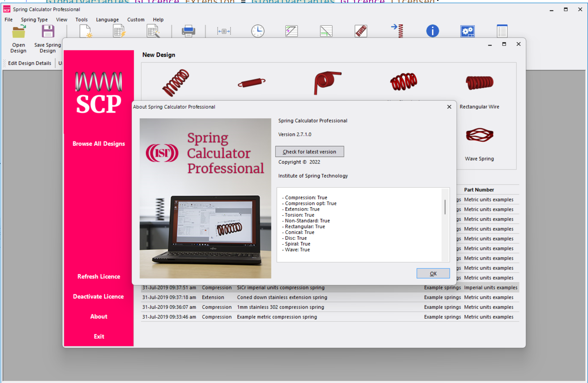Click the red coil spring toolbar icon
This screenshot has width=588, height=383.
tap(361, 31)
